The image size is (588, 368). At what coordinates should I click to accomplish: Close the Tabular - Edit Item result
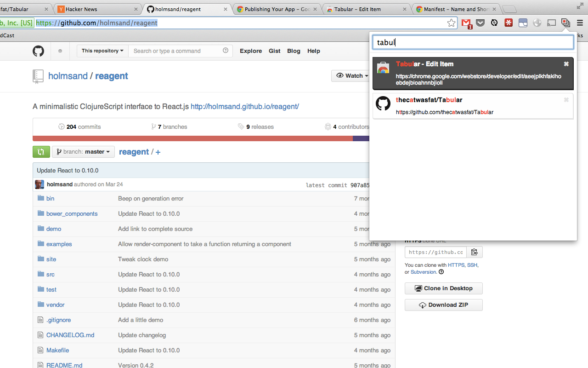pyautogui.click(x=566, y=64)
